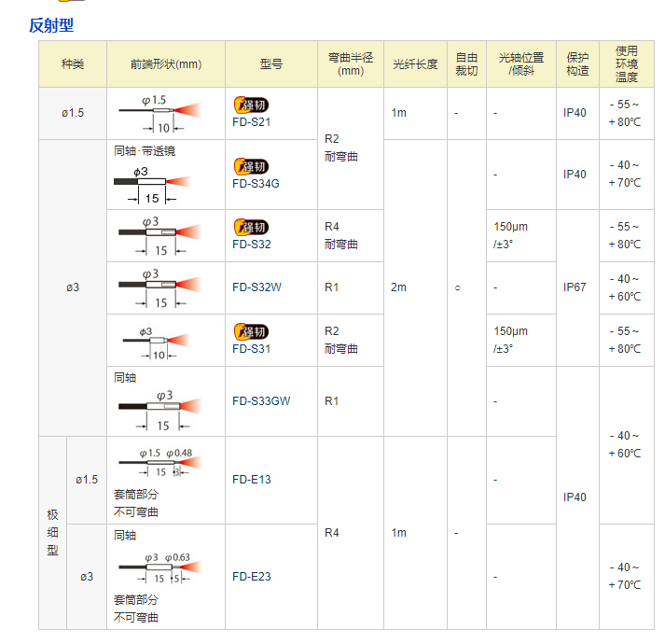Select the FD-S32W tip shape diagram

coord(159,288)
